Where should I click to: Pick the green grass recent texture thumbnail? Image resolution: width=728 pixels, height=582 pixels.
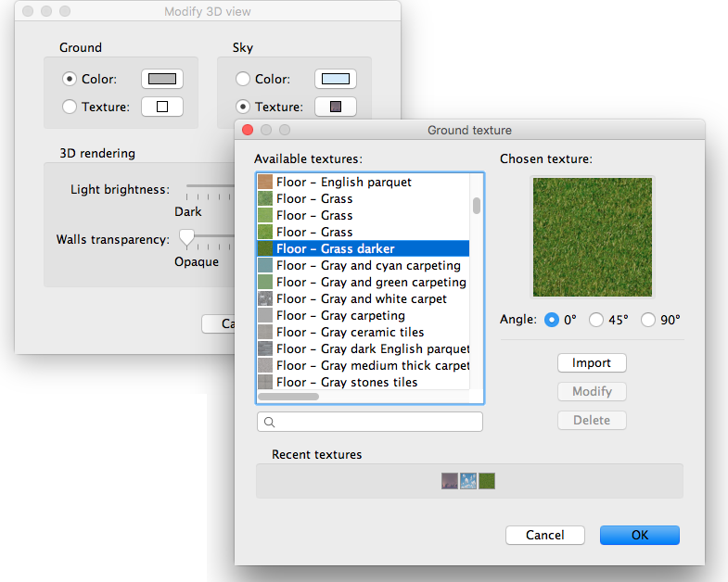487,481
